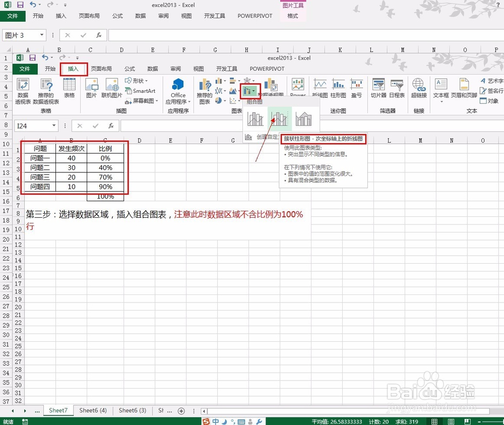Click the outer formula bar confirm checkmark
504x425 pixels.
click(x=83, y=35)
